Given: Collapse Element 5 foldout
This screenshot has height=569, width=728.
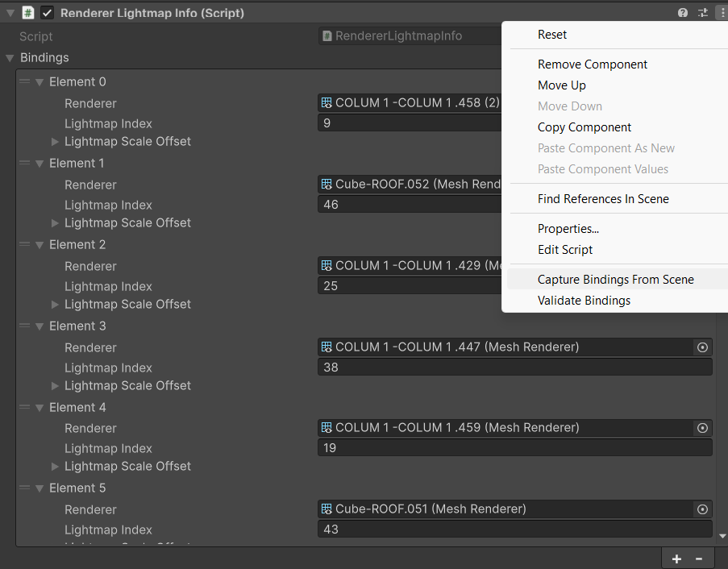Looking at the screenshot, I should point(40,488).
